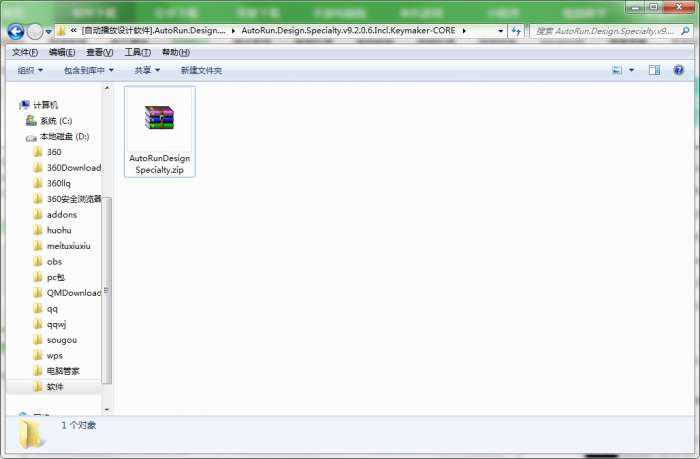Close the explorer window
Viewport: 700px width, 459px height.
coord(679,7)
